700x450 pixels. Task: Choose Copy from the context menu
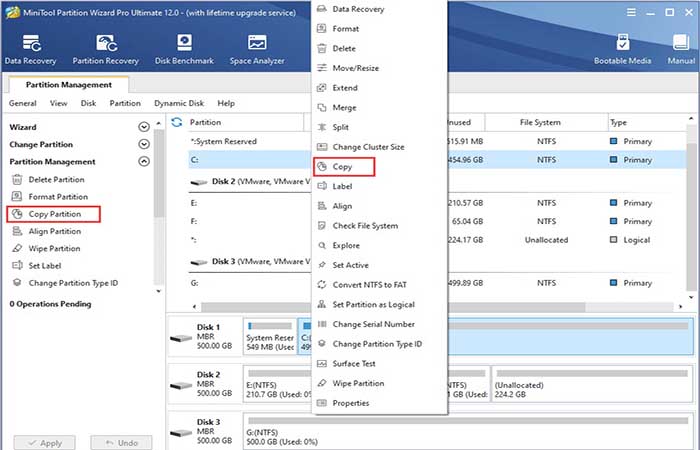[x=344, y=167]
